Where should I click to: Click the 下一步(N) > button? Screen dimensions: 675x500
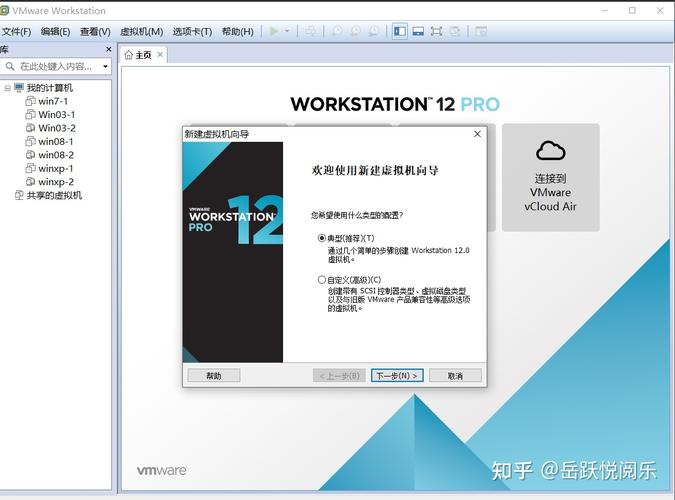point(397,376)
